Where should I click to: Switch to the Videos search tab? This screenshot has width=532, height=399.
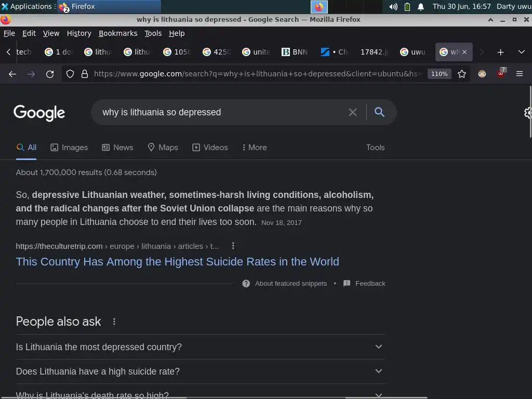210,148
